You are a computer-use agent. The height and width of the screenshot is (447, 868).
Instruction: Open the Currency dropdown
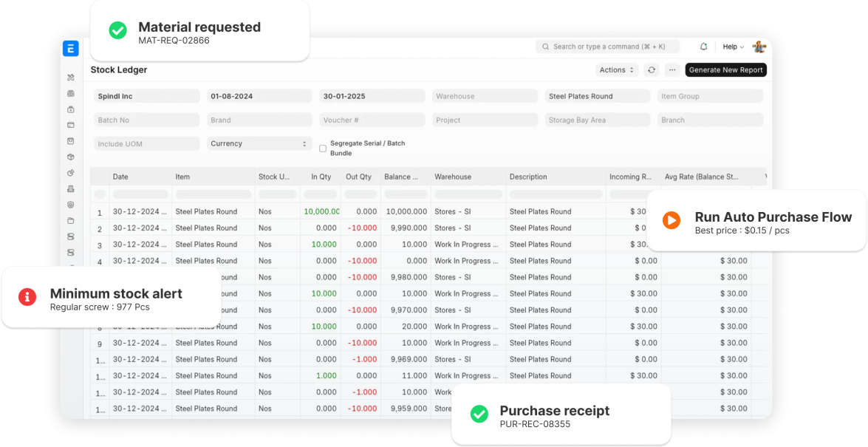[x=259, y=143]
